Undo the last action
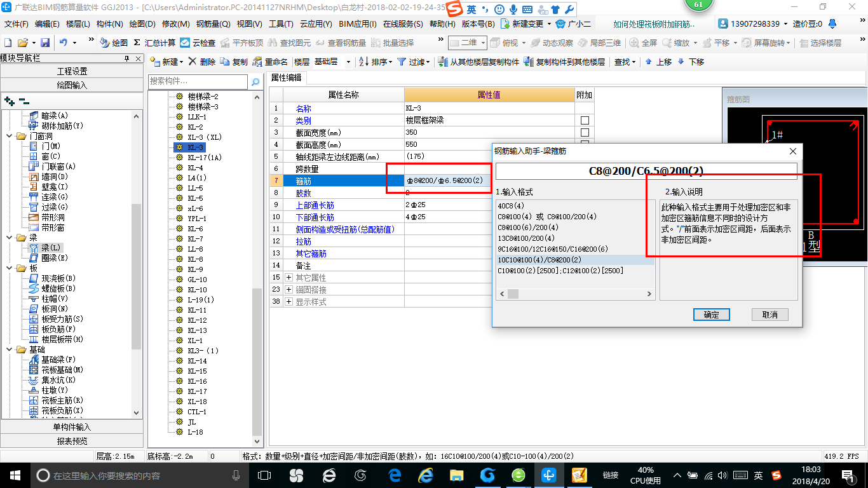 (64, 43)
